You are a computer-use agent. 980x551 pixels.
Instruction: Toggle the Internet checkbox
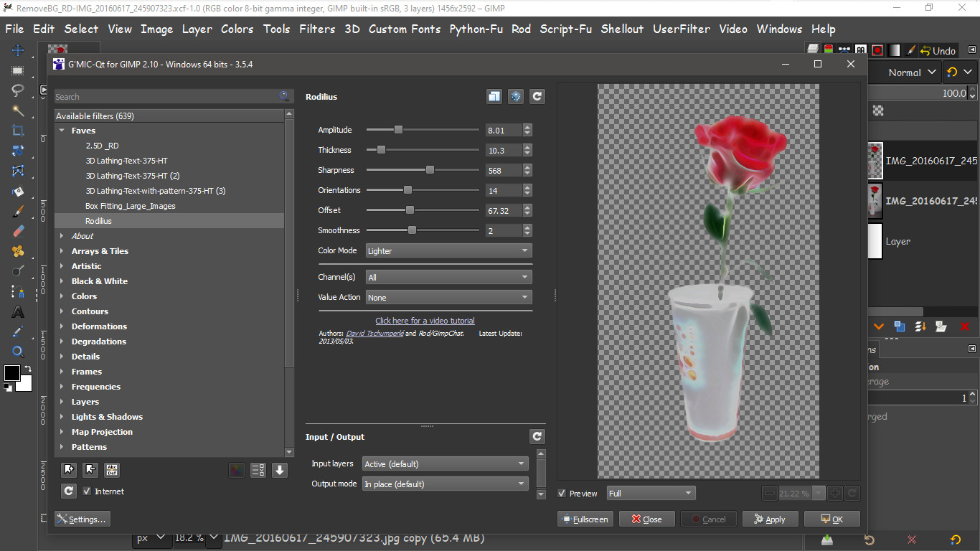coord(87,491)
